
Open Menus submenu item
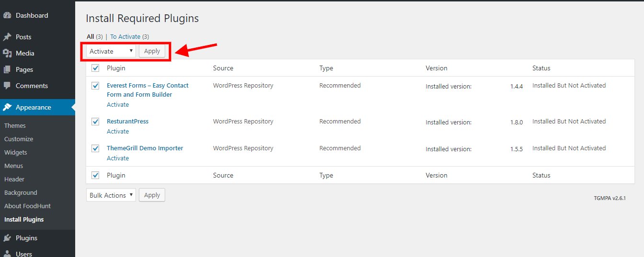(14, 166)
